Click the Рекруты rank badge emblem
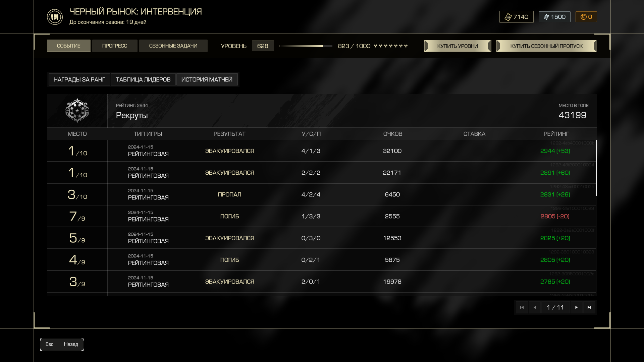This screenshot has width=644, height=362. pos(77,111)
